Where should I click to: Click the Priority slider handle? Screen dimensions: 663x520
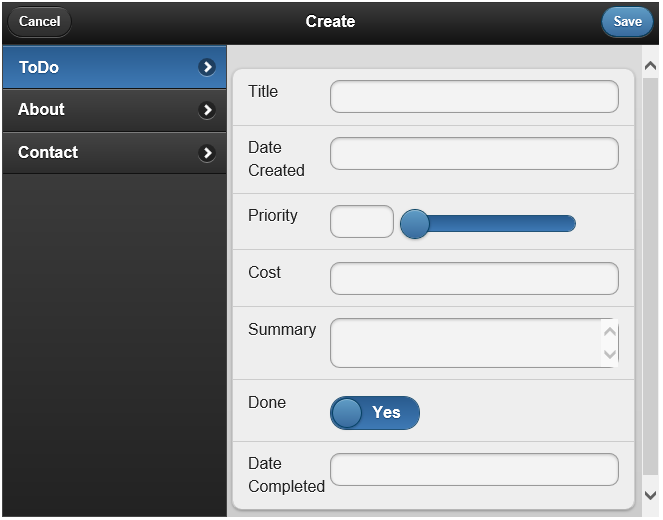(x=415, y=223)
